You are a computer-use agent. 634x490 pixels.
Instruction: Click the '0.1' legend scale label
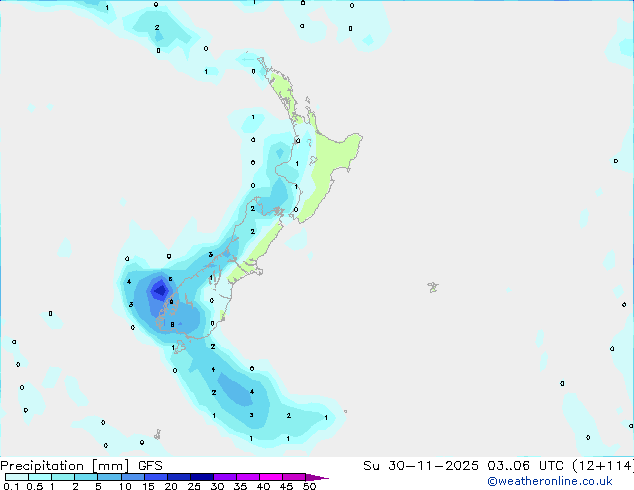point(11,486)
